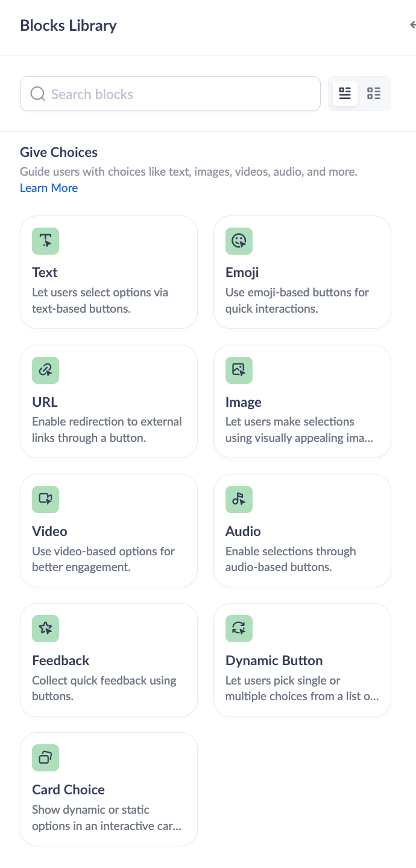416x868 pixels.
Task: Click the search magnifier icon
Action: coord(37,94)
